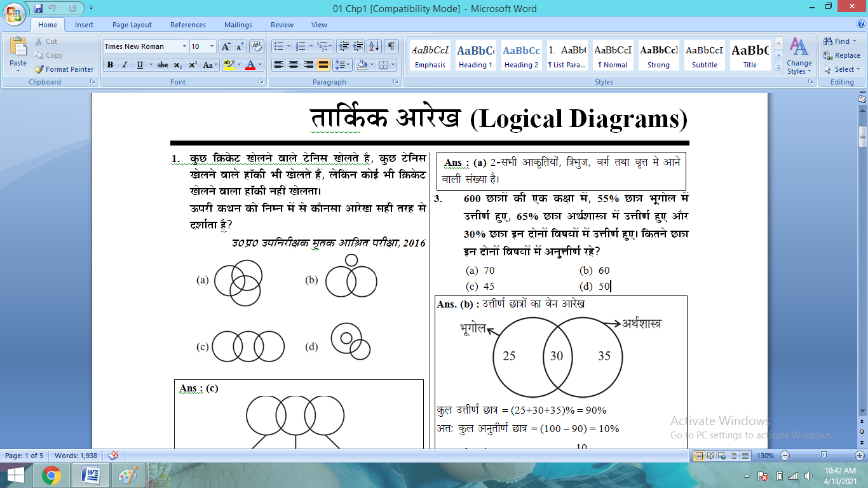
Task: Save the document from Quick Access toolbar
Action: [x=38, y=8]
